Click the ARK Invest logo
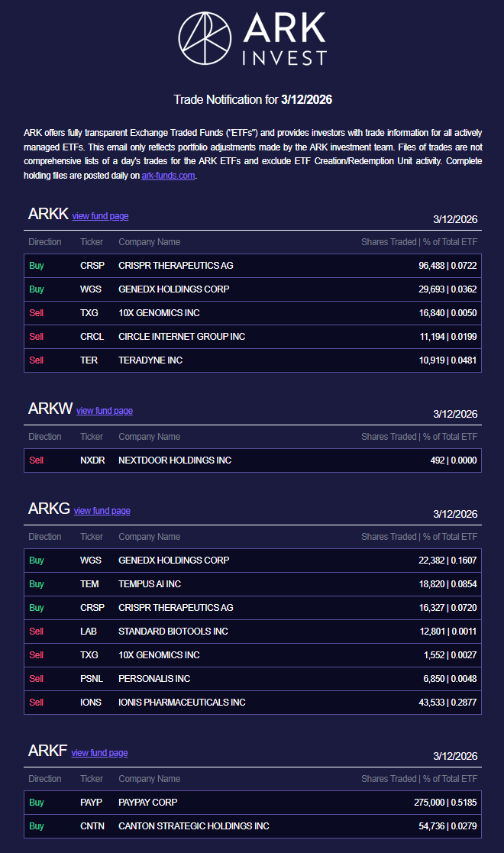This screenshot has height=853, width=504. [x=252, y=39]
